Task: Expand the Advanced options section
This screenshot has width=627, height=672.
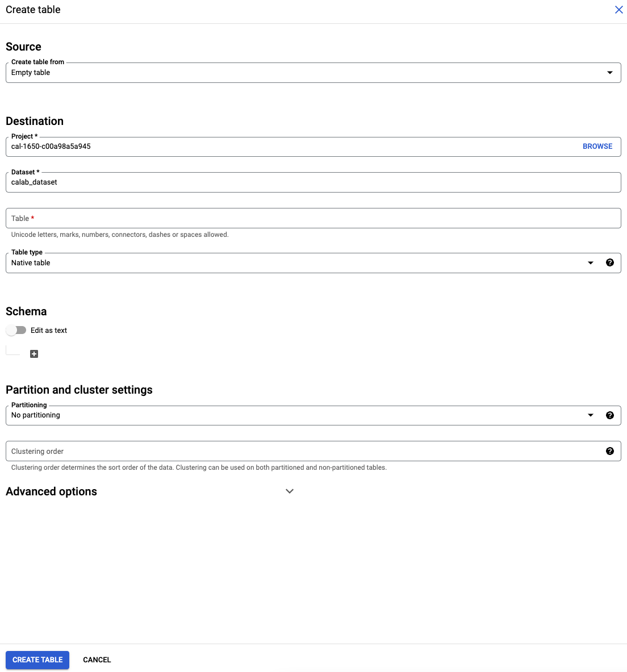Action: pyautogui.click(x=290, y=491)
